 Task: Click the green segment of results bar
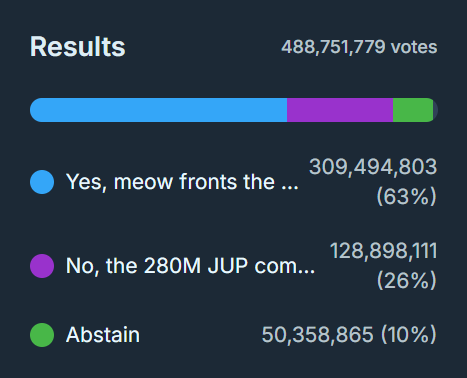click(413, 110)
